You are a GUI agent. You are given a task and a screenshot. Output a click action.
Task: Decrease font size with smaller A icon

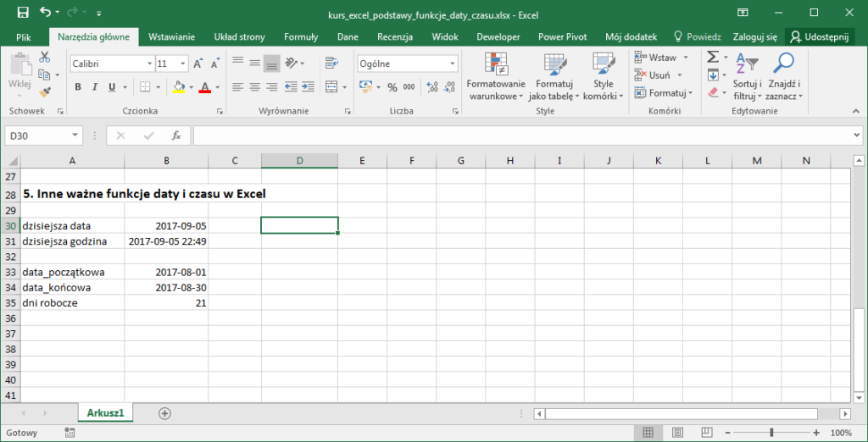point(214,64)
